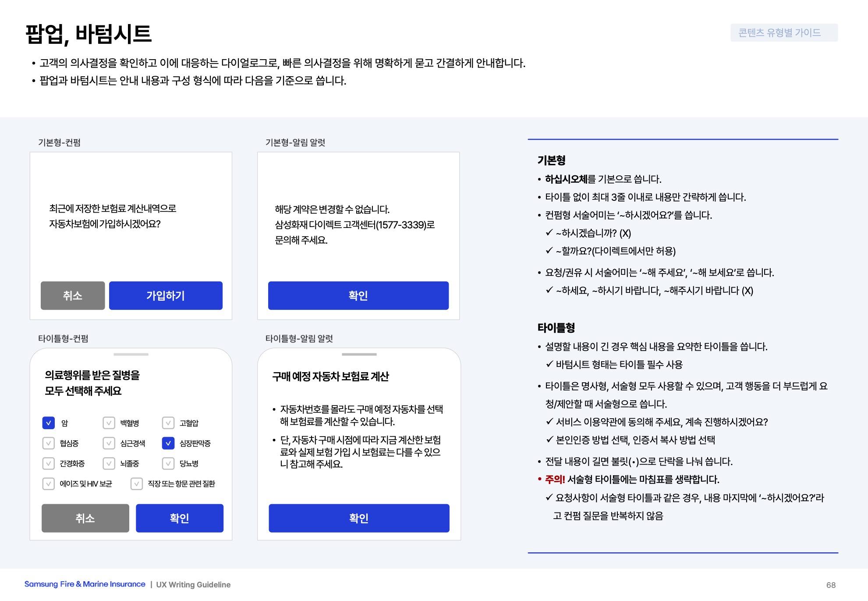The image size is (868, 601).
Task: Check 에이즈 및 HIV 보균 checkbox
Action: [x=49, y=484]
